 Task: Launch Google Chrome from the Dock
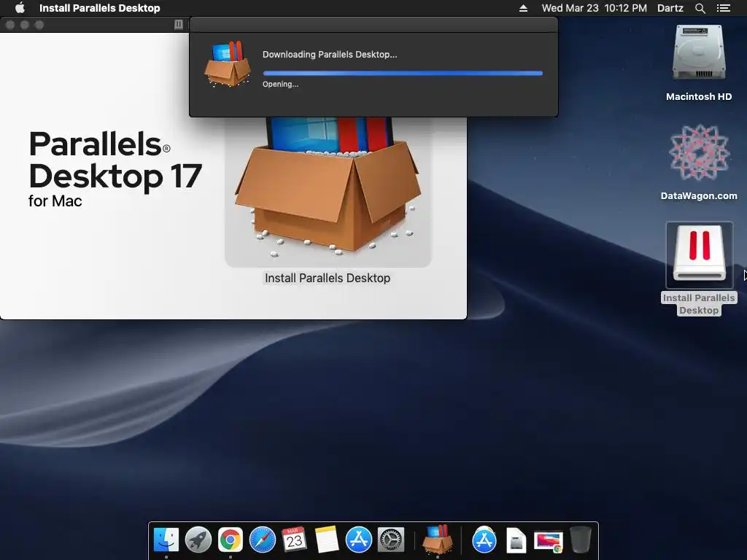tap(230, 540)
